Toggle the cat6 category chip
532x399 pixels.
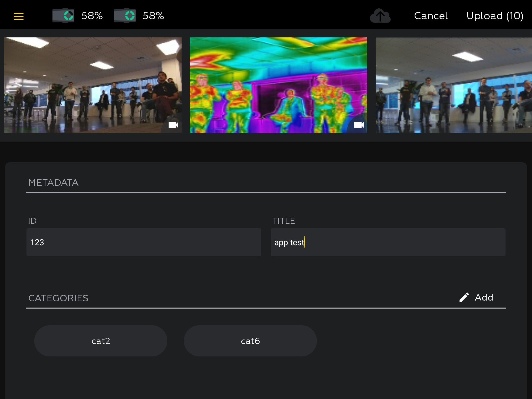(250, 341)
